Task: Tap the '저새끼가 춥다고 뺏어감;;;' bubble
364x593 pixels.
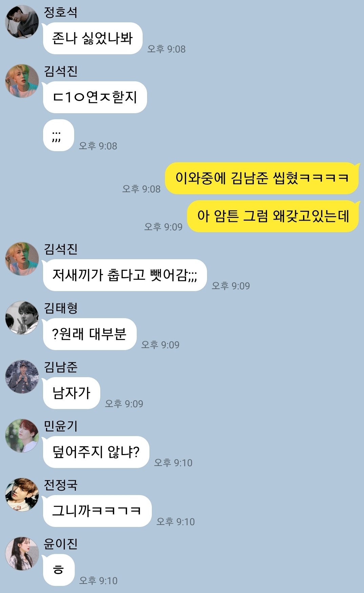Action: tap(125, 275)
